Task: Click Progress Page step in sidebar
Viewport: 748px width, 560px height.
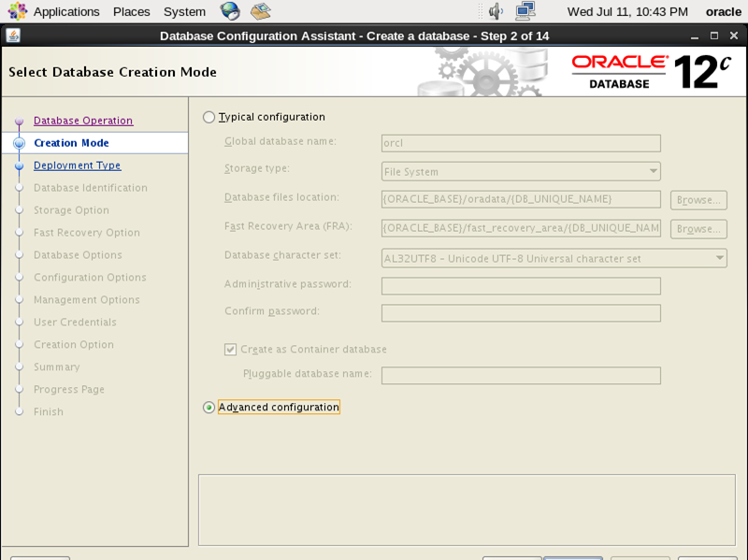Action: click(68, 389)
